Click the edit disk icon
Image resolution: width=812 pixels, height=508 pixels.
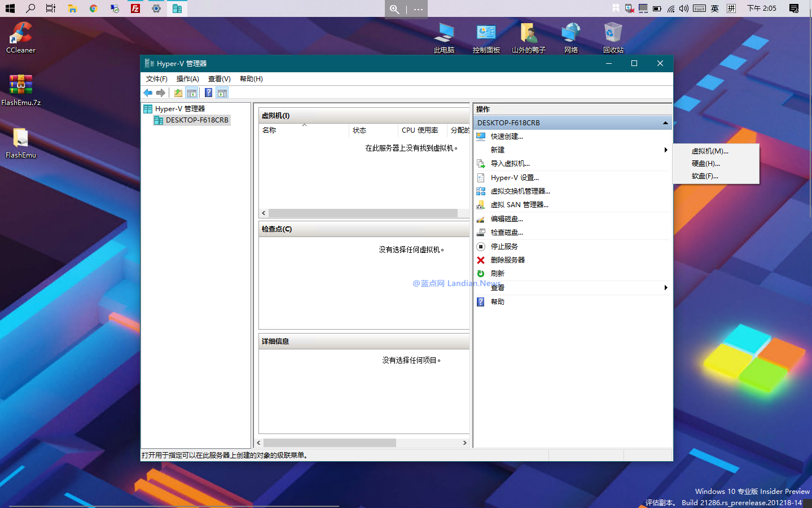coord(481,219)
